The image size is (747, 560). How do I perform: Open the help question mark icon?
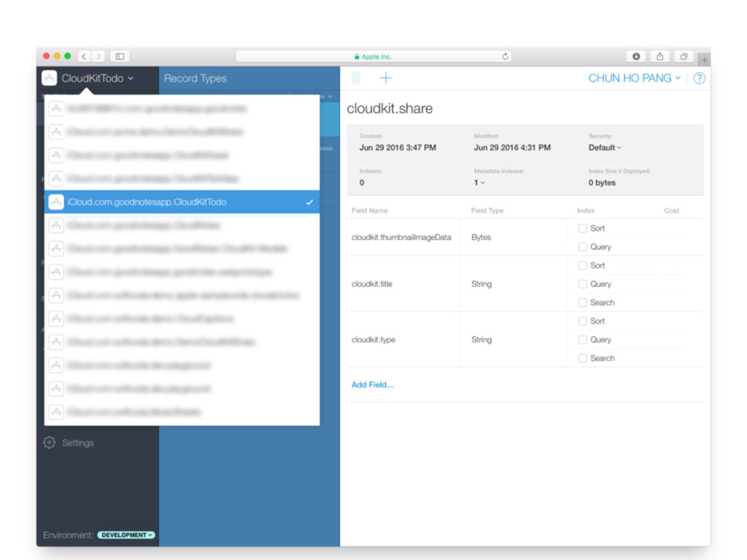coord(699,78)
